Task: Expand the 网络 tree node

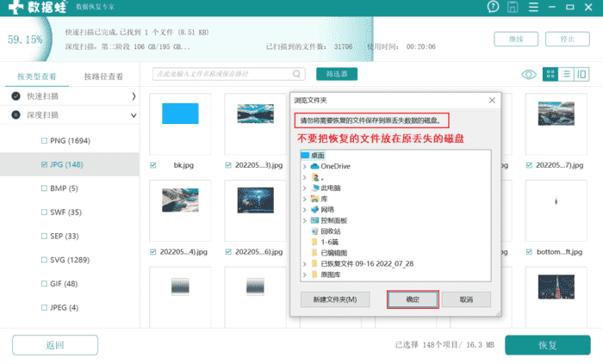Action: click(x=305, y=210)
